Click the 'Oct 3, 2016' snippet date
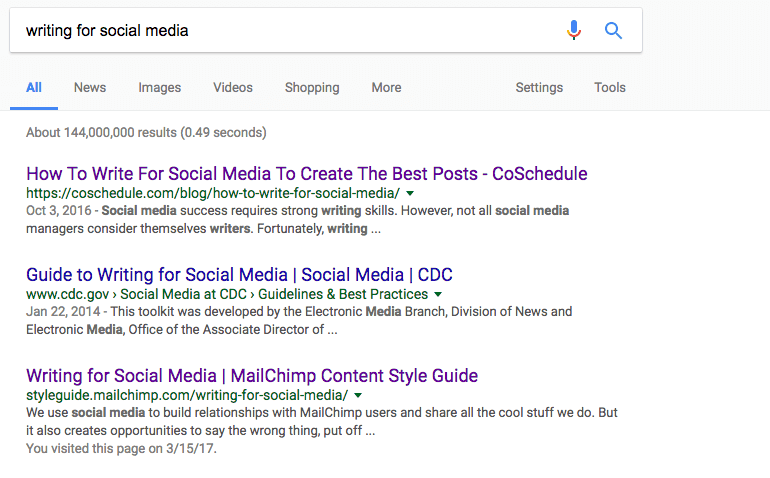The image size is (770, 478). (59, 211)
